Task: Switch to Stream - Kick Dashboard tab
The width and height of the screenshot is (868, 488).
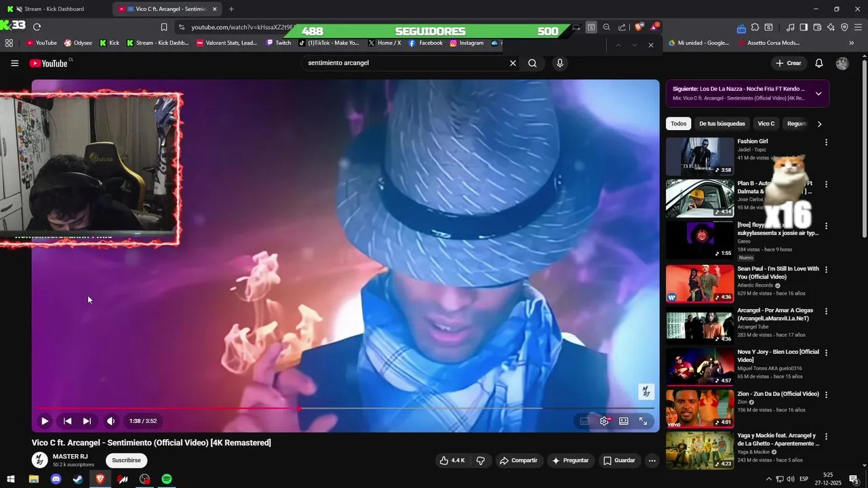Action: 54,9
